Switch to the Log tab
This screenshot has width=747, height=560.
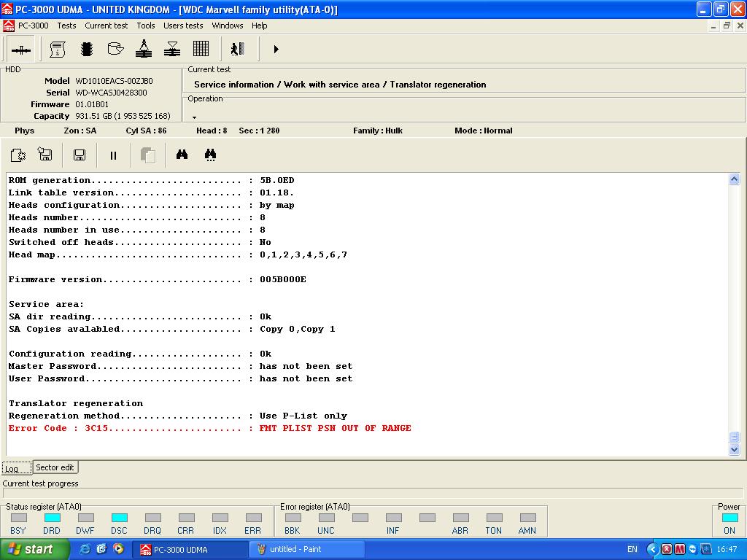tap(17, 468)
